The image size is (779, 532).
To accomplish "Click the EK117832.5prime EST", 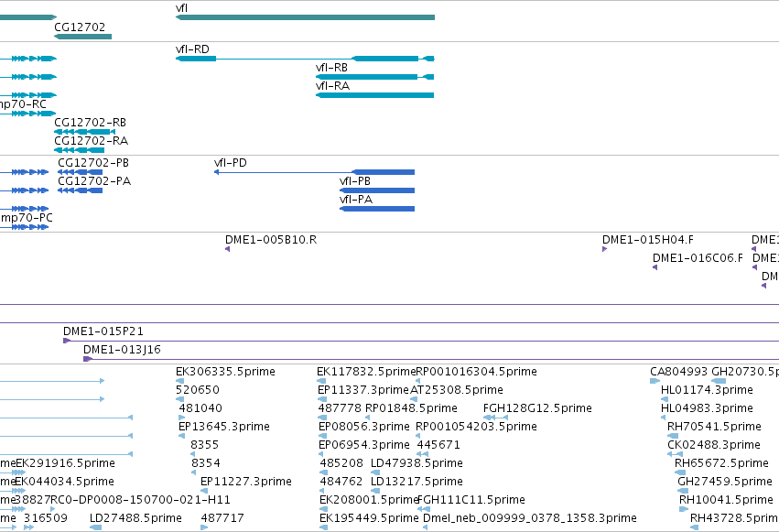I will (322, 381).
